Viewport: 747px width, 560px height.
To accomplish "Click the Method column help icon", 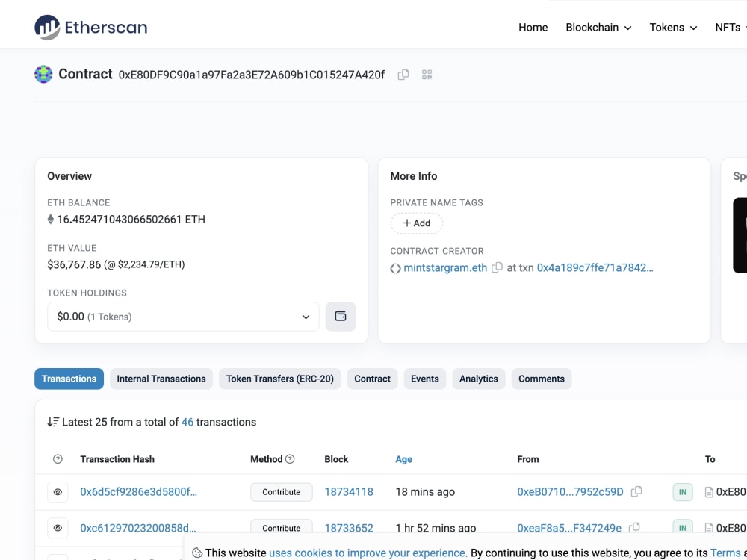I will pos(290,459).
